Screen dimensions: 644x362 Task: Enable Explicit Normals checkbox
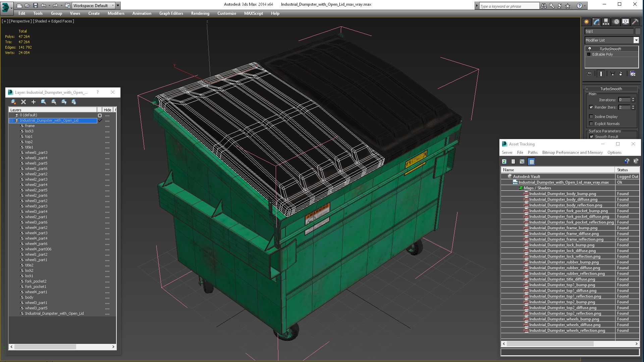591,124
